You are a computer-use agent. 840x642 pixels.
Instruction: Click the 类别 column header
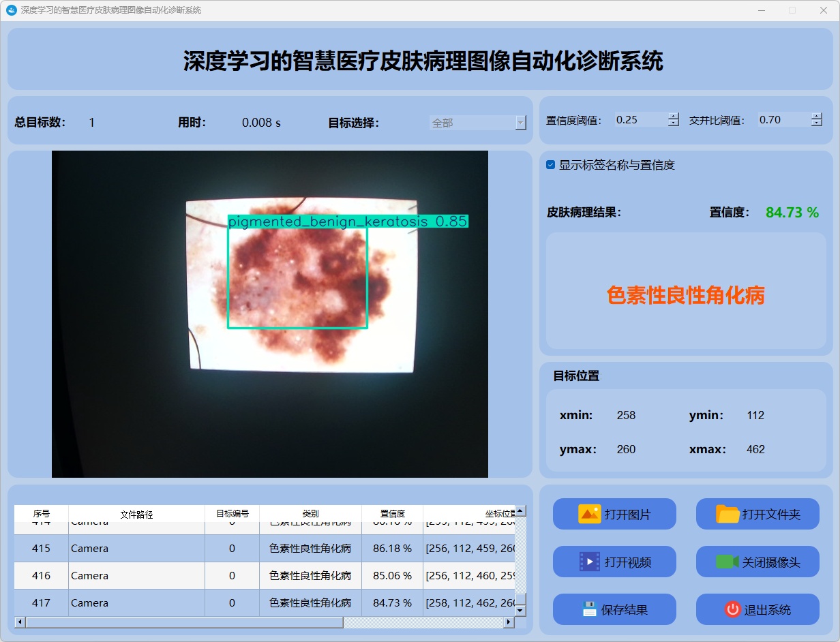311,514
